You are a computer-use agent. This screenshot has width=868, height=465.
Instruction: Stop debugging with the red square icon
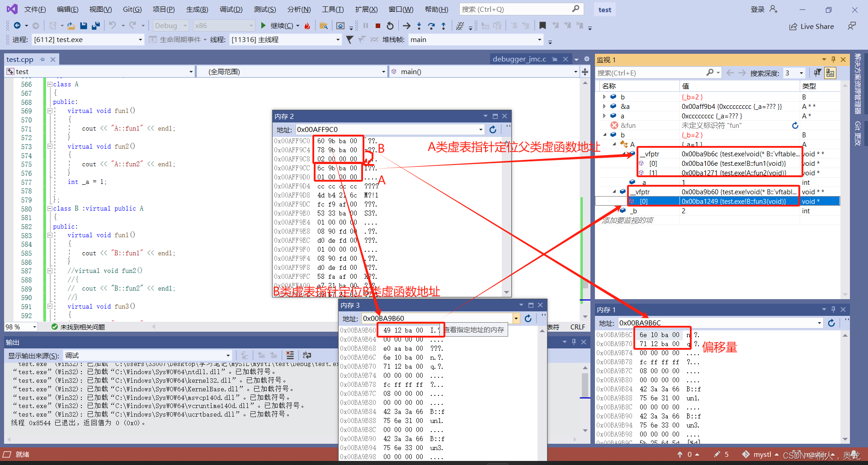click(x=378, y=26)
